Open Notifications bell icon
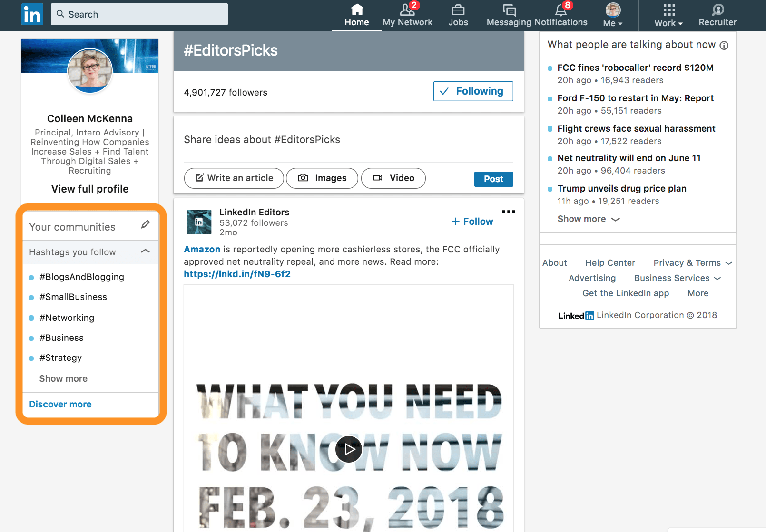The image size is (766, 532). [561, 10]
